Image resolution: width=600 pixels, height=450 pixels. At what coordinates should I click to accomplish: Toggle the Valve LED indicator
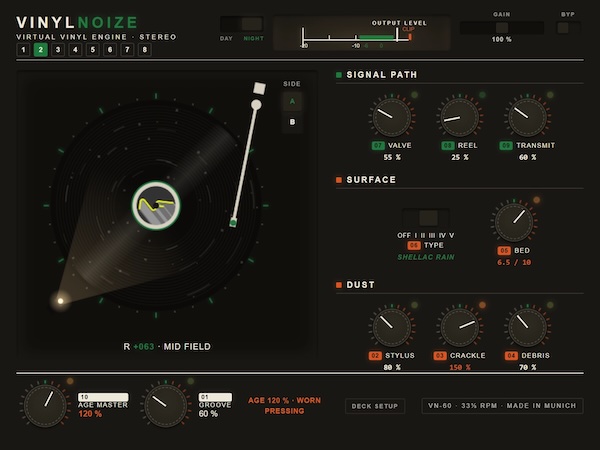[414, 95]
